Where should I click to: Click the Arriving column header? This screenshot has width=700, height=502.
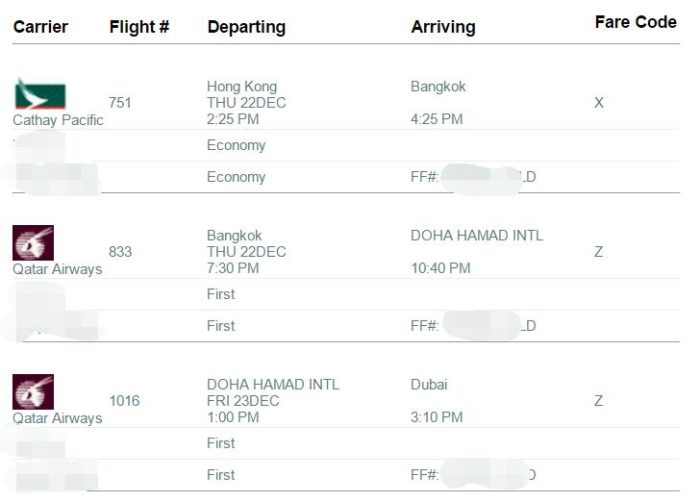443,27
